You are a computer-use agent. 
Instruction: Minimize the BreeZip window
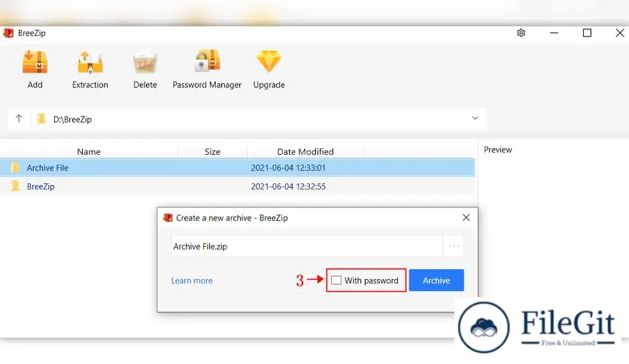554,33
